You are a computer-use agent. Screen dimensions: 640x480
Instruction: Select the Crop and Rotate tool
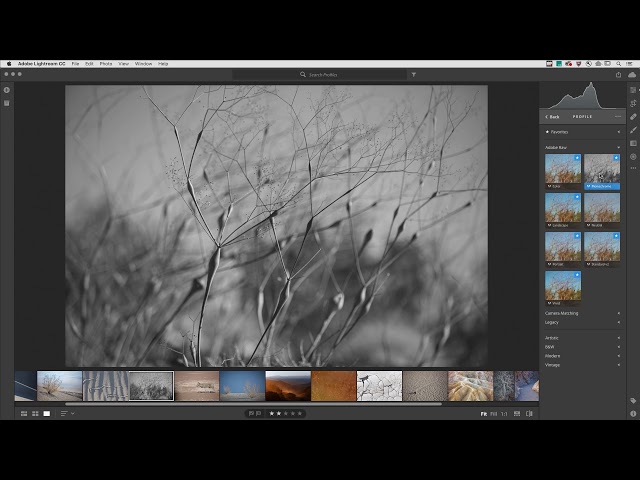coord(633,103)
